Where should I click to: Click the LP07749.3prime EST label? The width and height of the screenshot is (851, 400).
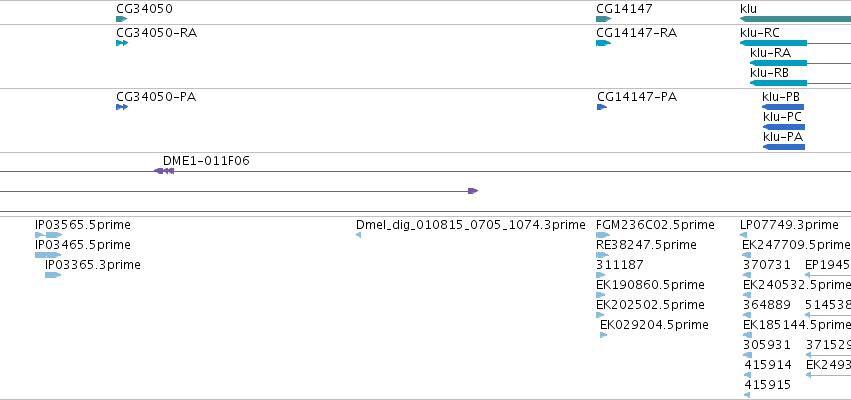[x=789, y=225]
